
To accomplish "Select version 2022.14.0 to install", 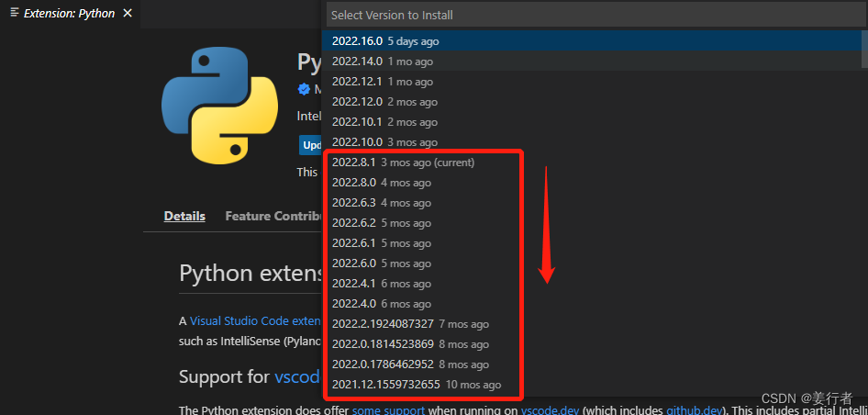I will coord(591,62).
